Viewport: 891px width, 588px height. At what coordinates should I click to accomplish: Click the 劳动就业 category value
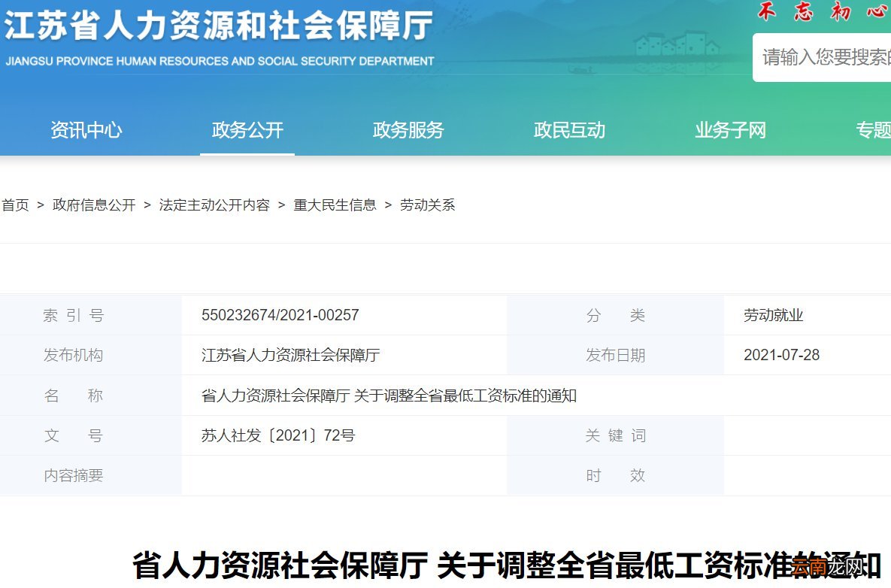pyautogui.click(x=773, y=315)
